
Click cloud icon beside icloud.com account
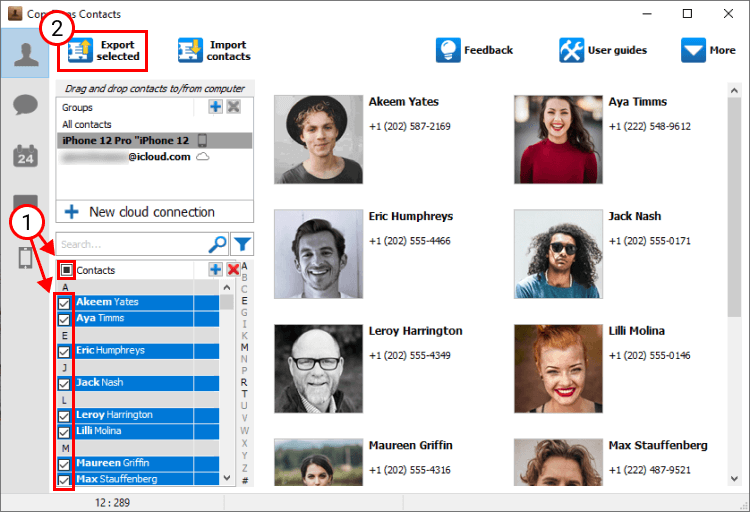(203, 156)
